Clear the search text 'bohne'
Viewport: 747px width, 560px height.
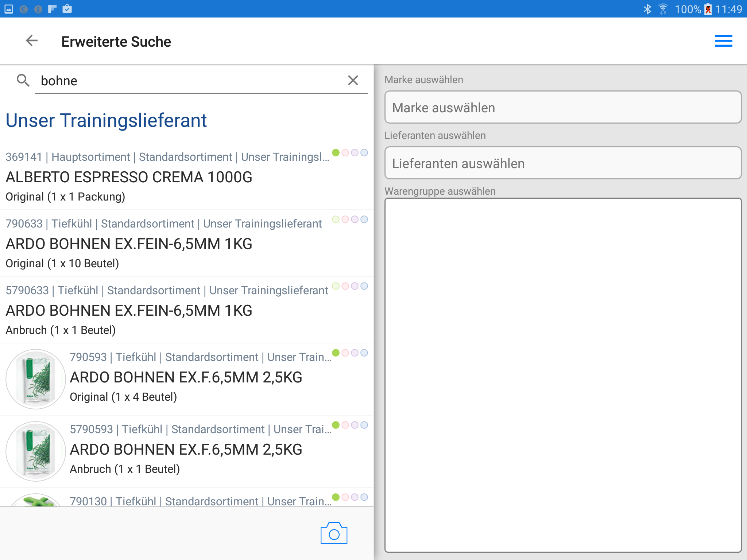[353, 80]
